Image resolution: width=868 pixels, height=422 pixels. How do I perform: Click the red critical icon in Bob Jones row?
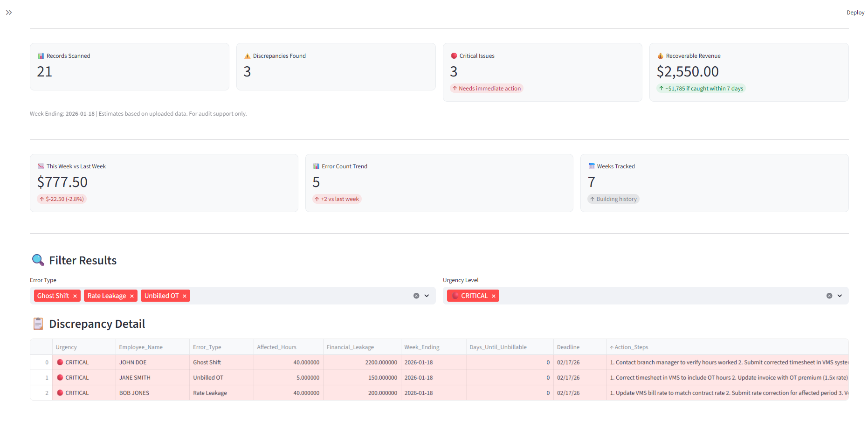[x=60, y=393]
